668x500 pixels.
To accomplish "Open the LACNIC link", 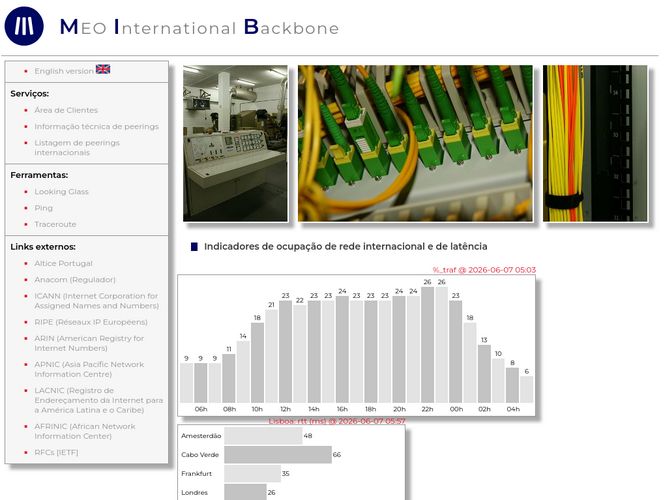I will tap(99, 400).
